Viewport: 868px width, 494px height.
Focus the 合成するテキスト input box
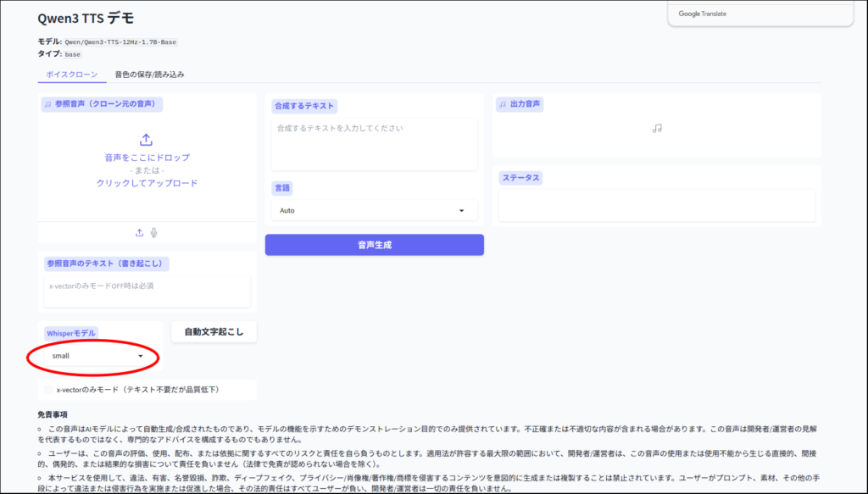tap(374, 144)
